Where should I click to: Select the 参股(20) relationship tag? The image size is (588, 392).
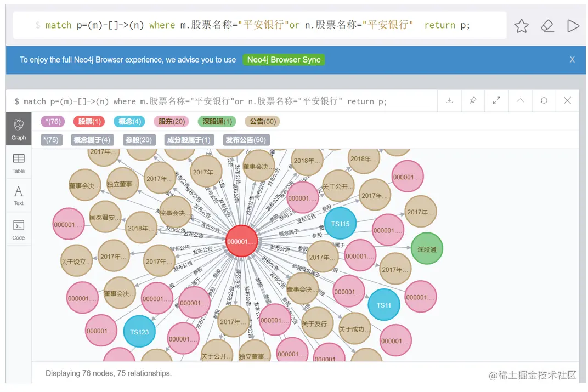coord(139,140)
